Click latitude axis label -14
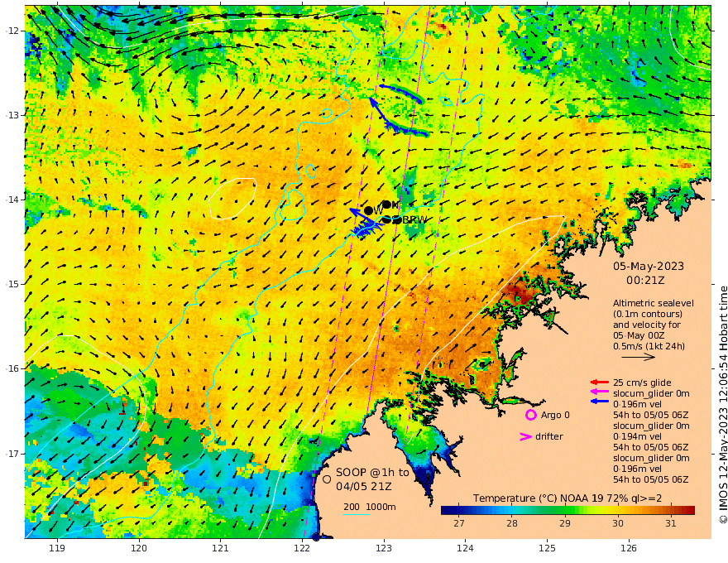Viewport: 728px width, 563px height. (12, 200)
